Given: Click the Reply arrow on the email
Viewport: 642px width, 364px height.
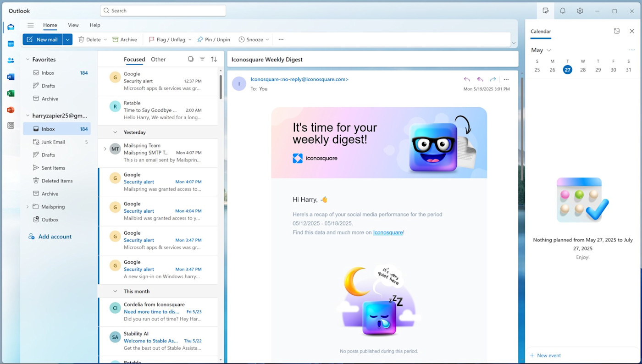Looking at the screenshot, I should tap(467, 79).
